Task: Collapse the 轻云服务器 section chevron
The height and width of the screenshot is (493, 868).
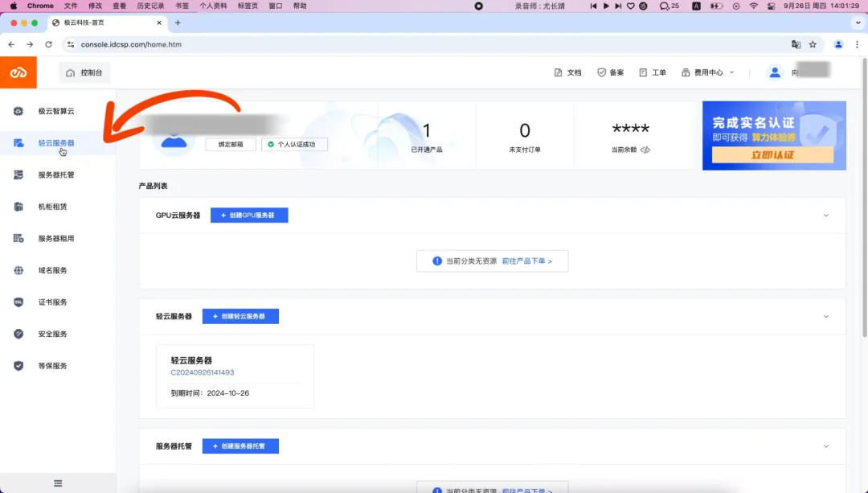Action: tap(826, 317)
